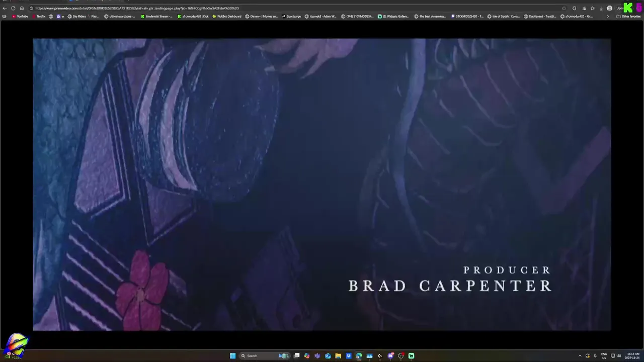Show hidden system tray icons

tap(580, 356)
